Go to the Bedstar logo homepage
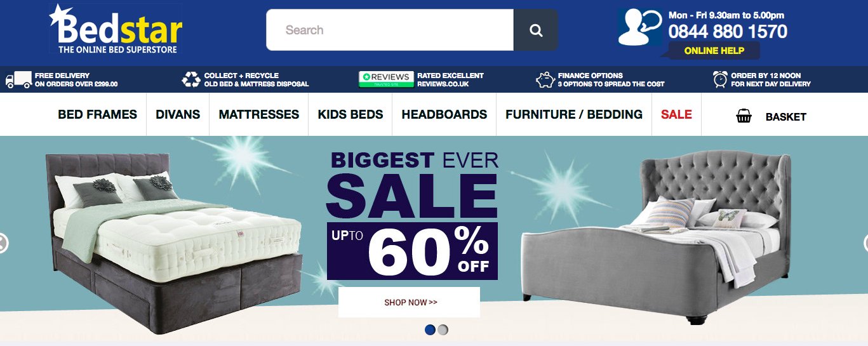Viewport: 868px width, 346px height. 116,29
